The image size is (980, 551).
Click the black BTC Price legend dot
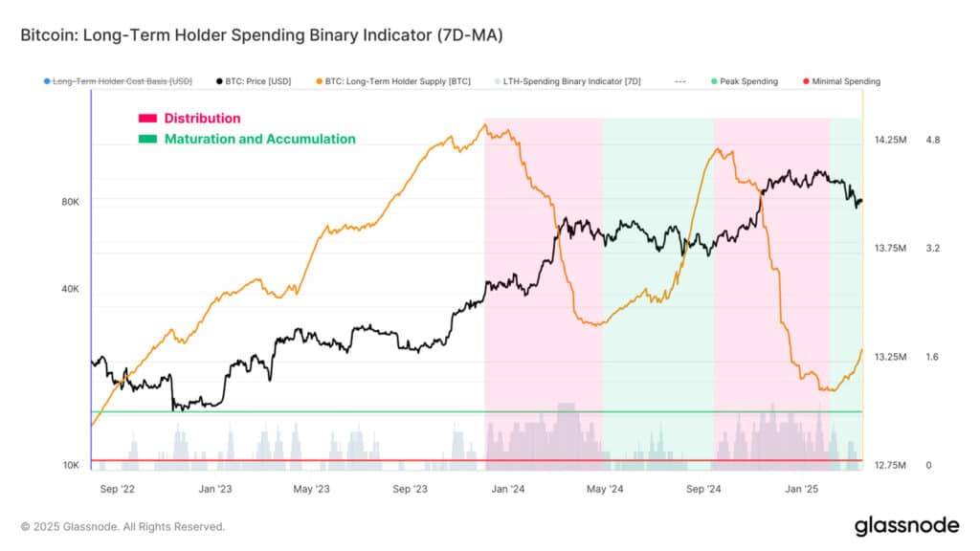(x=219, y=81)
